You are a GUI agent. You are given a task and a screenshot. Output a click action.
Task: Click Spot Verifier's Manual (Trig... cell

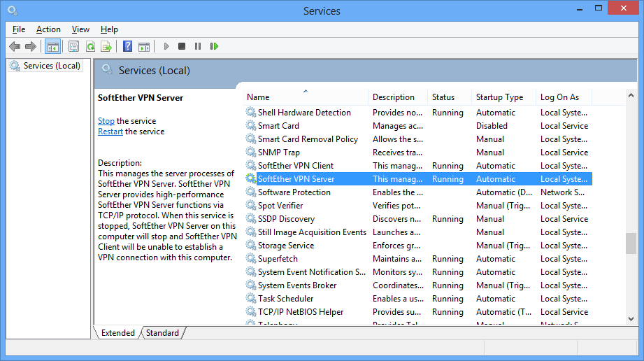pyautogui.click(x=503, y=205)
